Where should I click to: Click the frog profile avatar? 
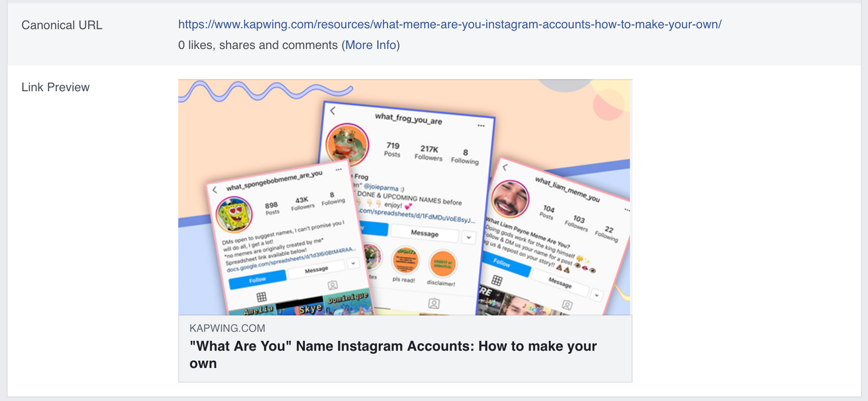347,145
